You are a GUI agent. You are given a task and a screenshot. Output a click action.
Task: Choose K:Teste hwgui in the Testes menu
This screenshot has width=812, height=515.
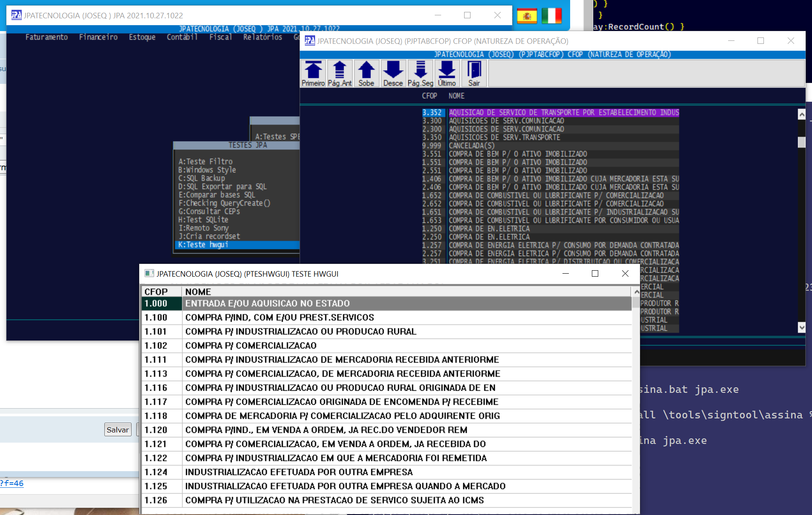tap(204, 245)
